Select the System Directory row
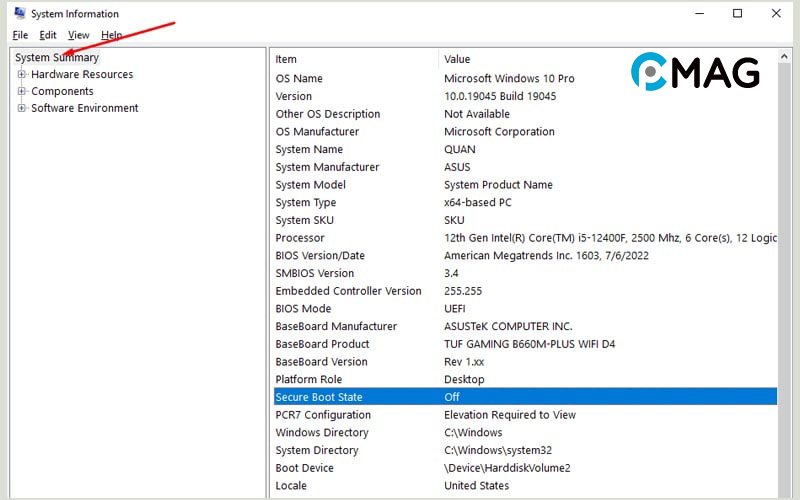Image resolution: width=800 pixels, height=500 pixels. coord(526,450)
